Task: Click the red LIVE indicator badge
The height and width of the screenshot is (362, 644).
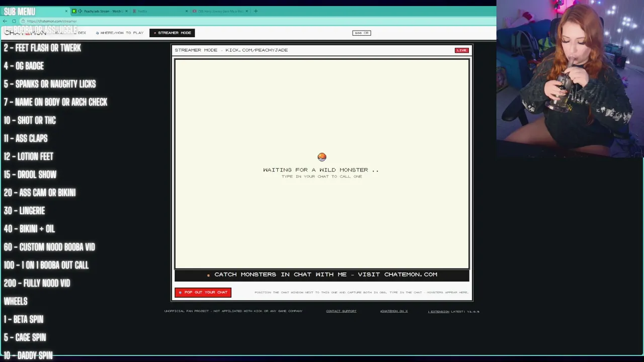Action: click(461, 50)
